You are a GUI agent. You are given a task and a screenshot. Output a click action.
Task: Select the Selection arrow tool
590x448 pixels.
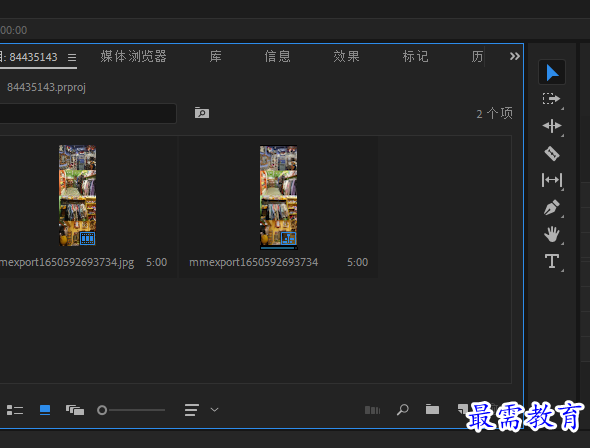point(552,72)
